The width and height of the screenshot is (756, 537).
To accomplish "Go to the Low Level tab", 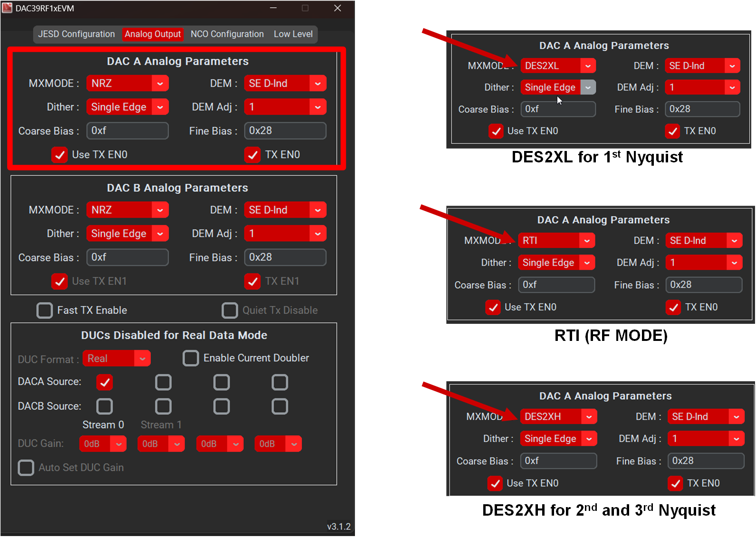I will click(293, 34).
